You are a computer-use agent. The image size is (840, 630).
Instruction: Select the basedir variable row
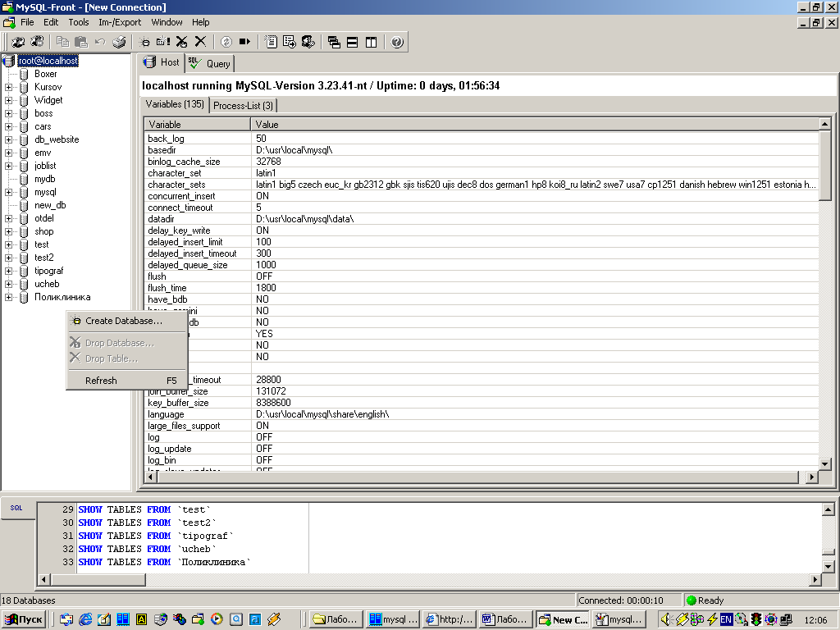point(481,150)
